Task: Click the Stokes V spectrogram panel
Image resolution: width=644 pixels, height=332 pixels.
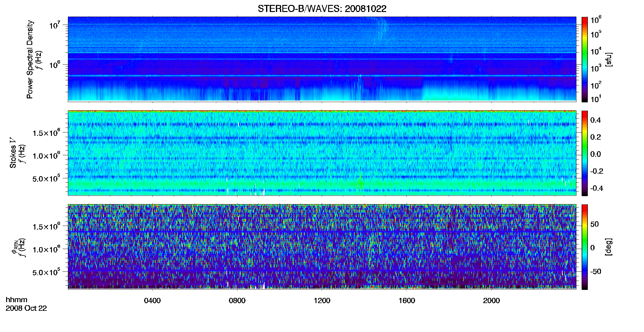Action: (322, 153)
